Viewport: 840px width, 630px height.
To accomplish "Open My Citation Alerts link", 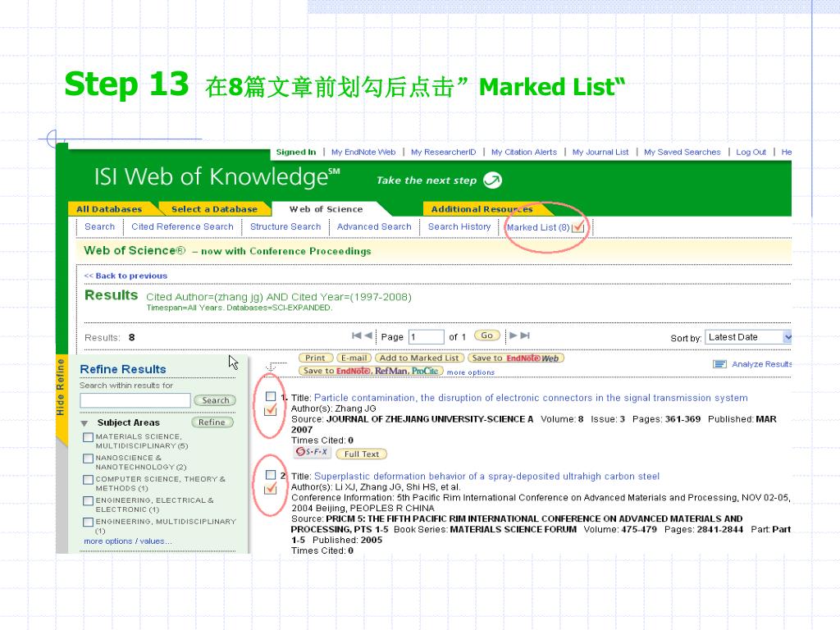I will click(x=524, y=152).
